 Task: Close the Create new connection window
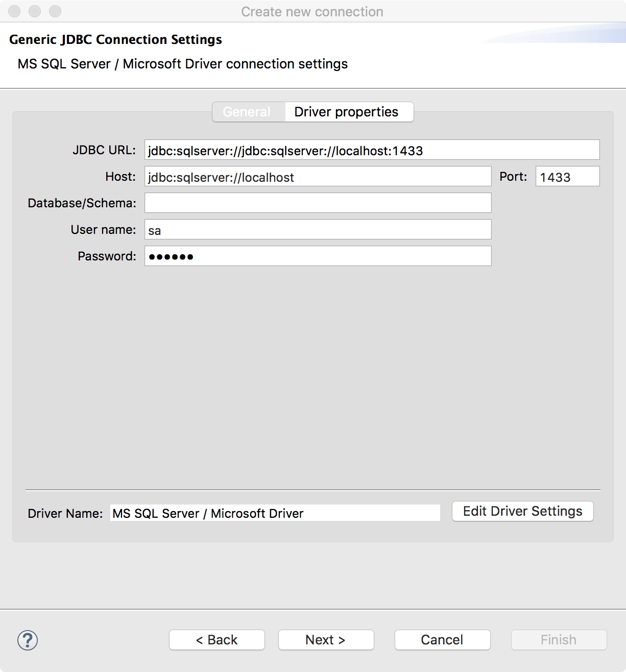coord(14,11)
